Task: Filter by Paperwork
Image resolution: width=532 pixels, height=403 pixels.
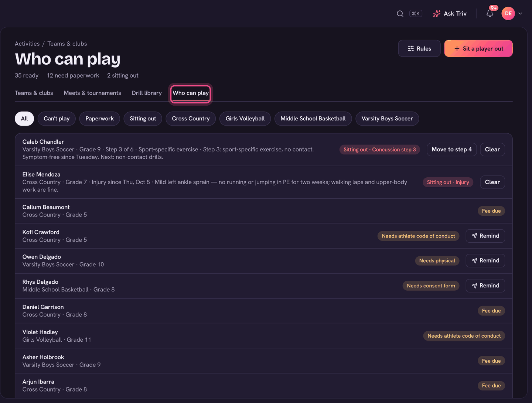Action: tap(100, 119)
